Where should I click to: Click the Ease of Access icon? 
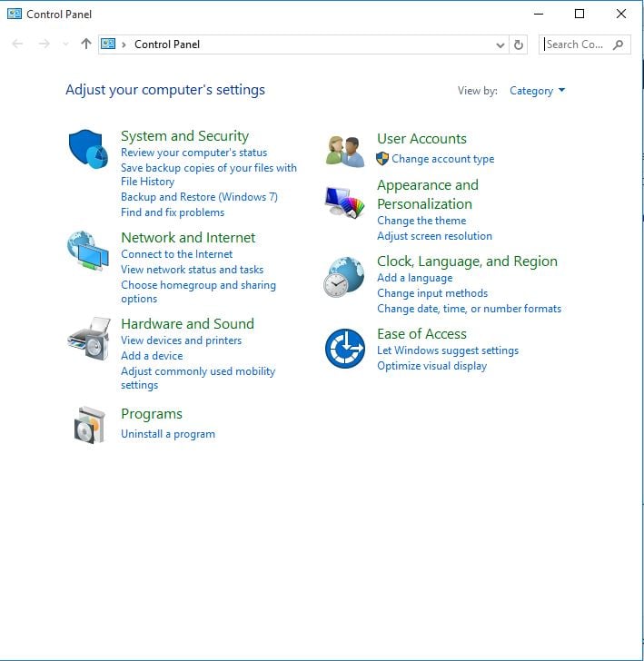click(345, 349)
